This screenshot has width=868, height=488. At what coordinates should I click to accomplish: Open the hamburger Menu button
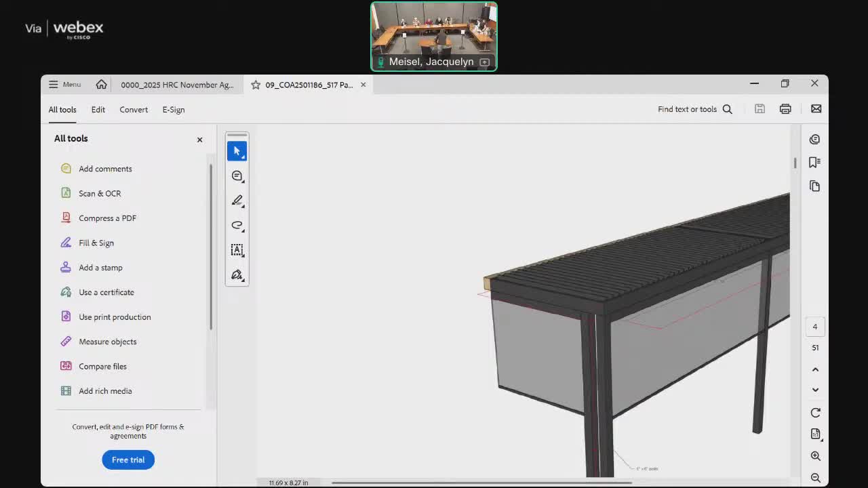coord(64,85)
